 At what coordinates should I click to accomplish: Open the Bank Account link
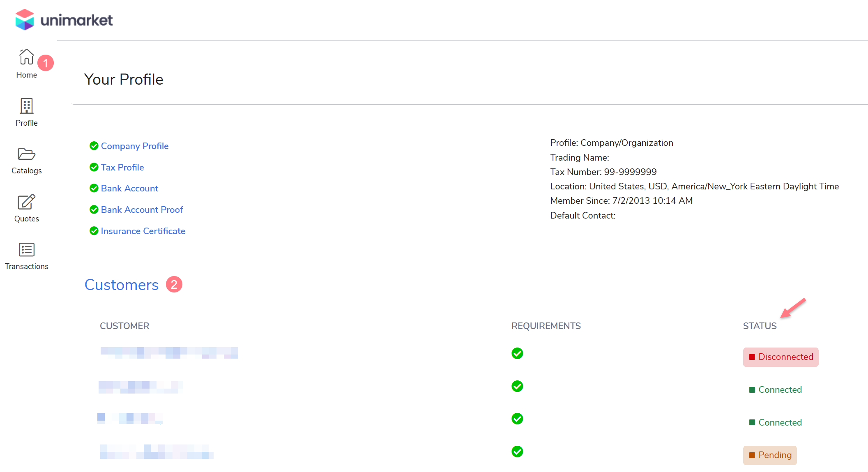coord(129,188)
